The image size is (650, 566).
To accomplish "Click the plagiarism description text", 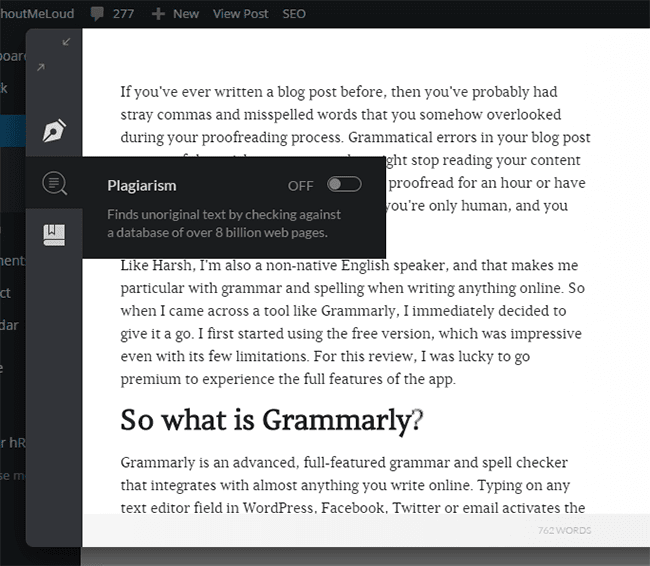I will [224, 224].
